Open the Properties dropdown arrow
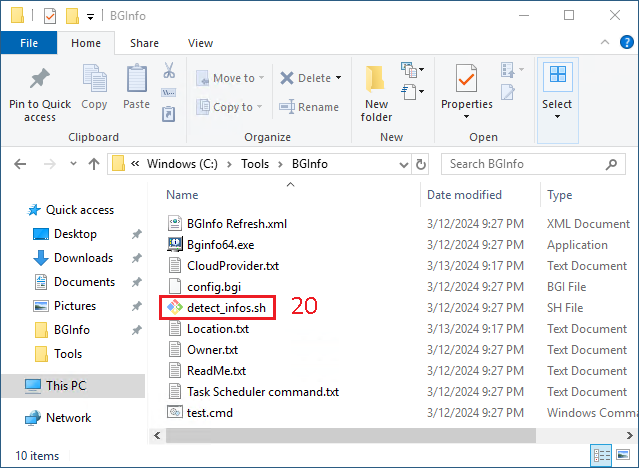639x468 pixels. pos(467,117)
